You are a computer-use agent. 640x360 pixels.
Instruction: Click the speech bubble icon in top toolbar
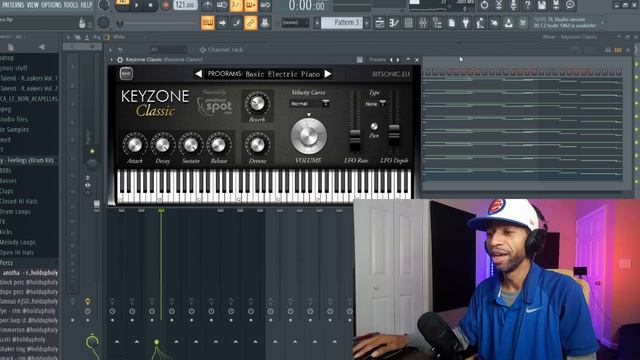point(570,5)
